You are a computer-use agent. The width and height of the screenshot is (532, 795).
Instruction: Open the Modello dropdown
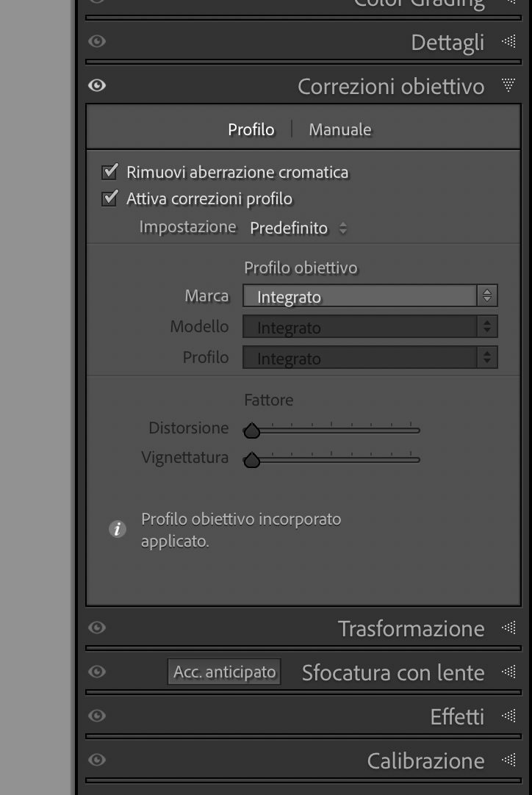pos(370,326)
